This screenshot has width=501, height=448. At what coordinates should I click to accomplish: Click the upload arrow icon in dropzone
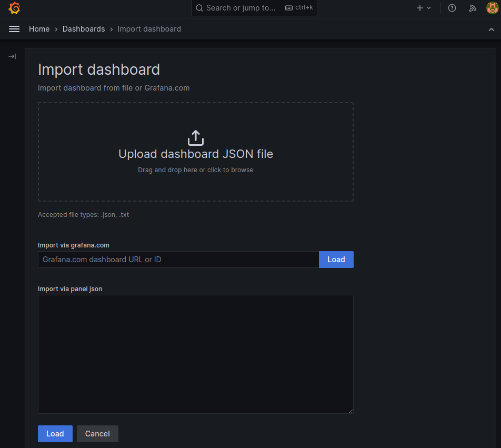[x=195, y=138]
